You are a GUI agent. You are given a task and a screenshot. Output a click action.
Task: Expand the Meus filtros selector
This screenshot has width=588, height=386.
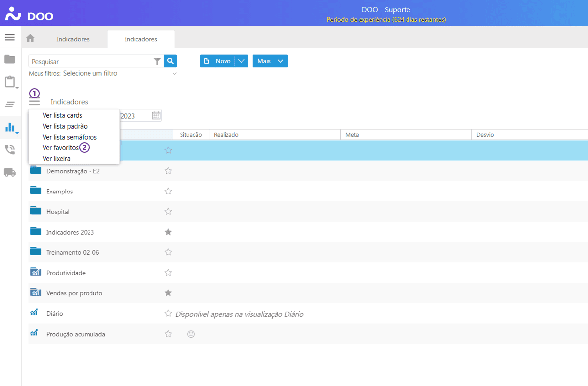pyautogui.click(x=174, y=74)
